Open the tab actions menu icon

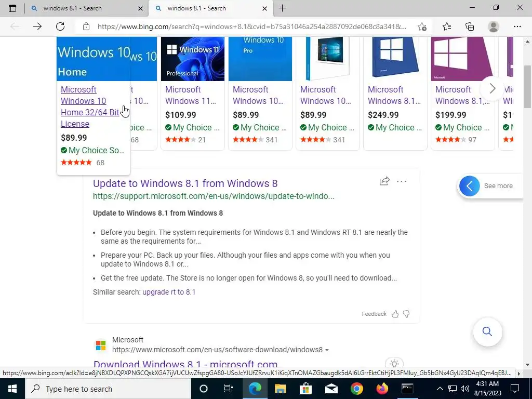click(12, 8)
